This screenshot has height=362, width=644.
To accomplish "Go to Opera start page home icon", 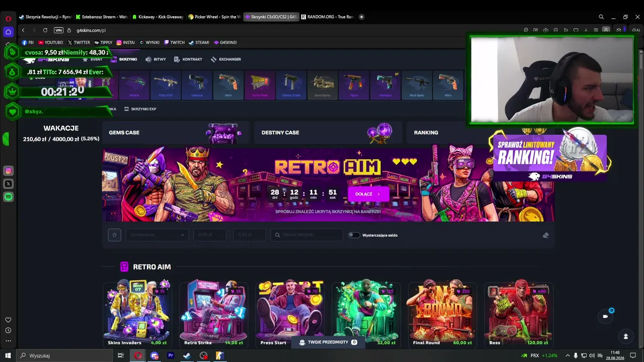I will 8,32.
